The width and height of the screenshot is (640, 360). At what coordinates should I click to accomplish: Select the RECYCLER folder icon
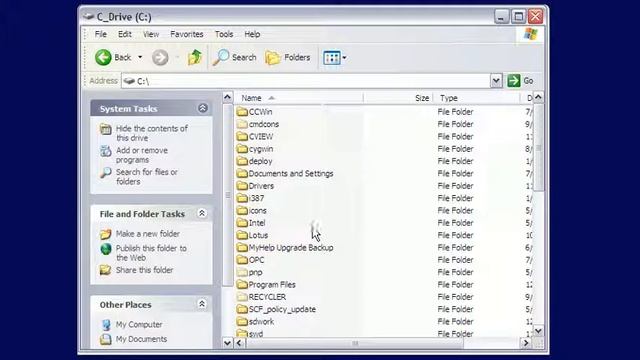(x=242, y=297)
